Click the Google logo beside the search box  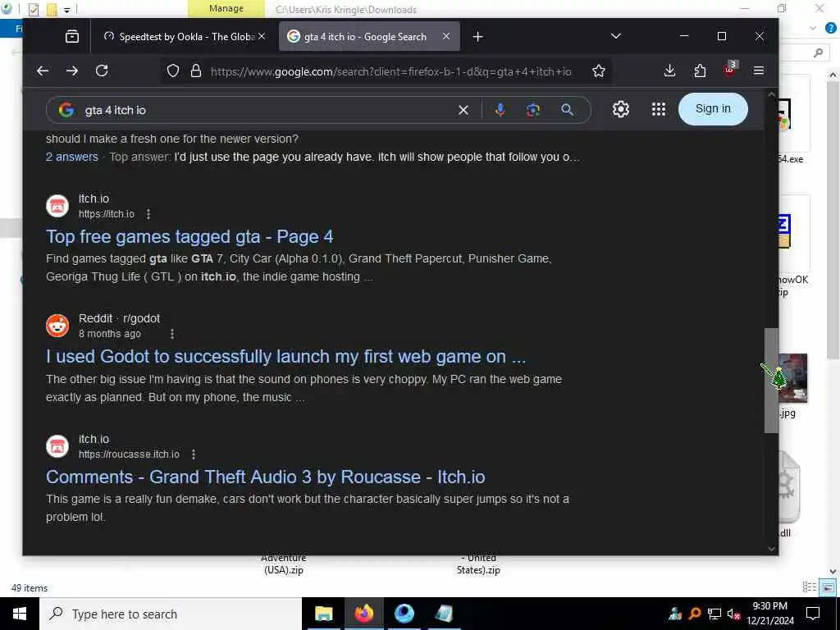(66, 110)
